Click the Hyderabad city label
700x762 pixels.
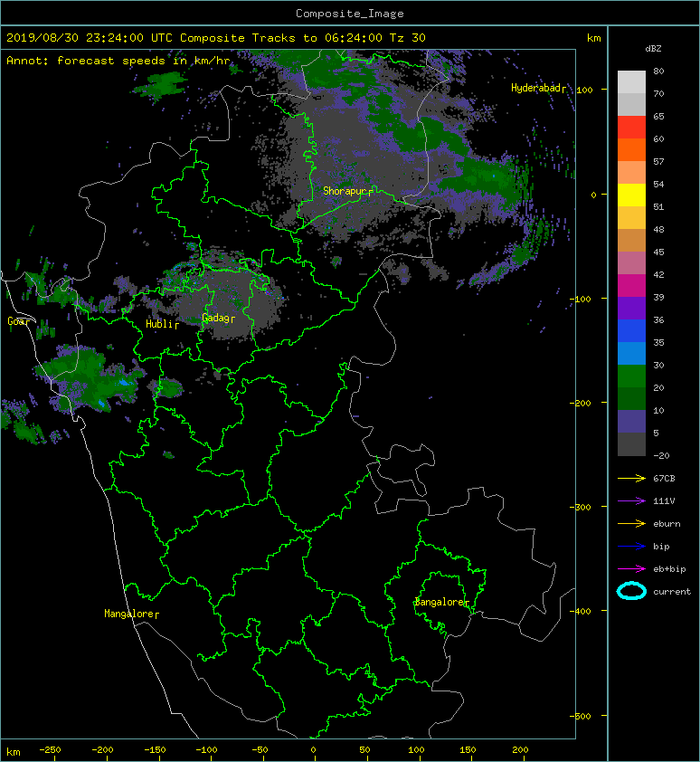[536, 88]
